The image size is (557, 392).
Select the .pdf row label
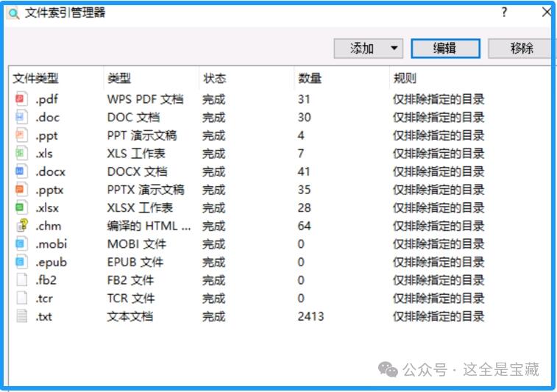(x=46, y=99)
